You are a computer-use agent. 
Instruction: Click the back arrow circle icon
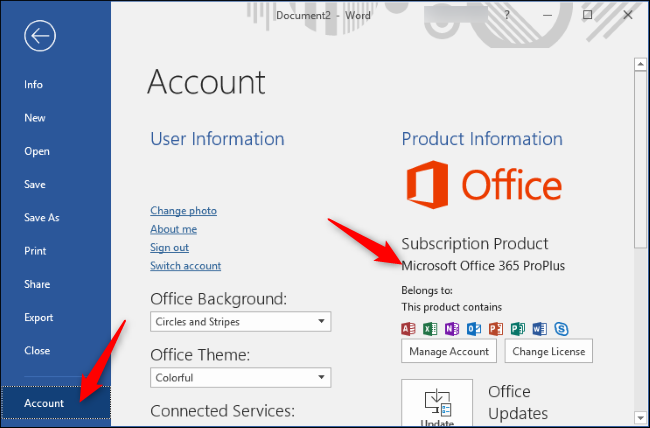pos(41,37)
